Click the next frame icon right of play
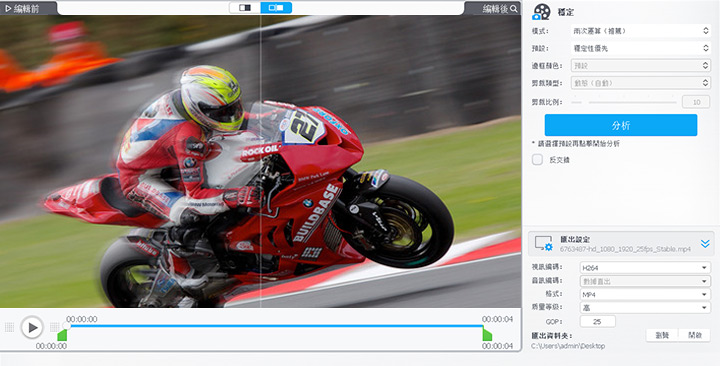720x366 pixels. 54,327
